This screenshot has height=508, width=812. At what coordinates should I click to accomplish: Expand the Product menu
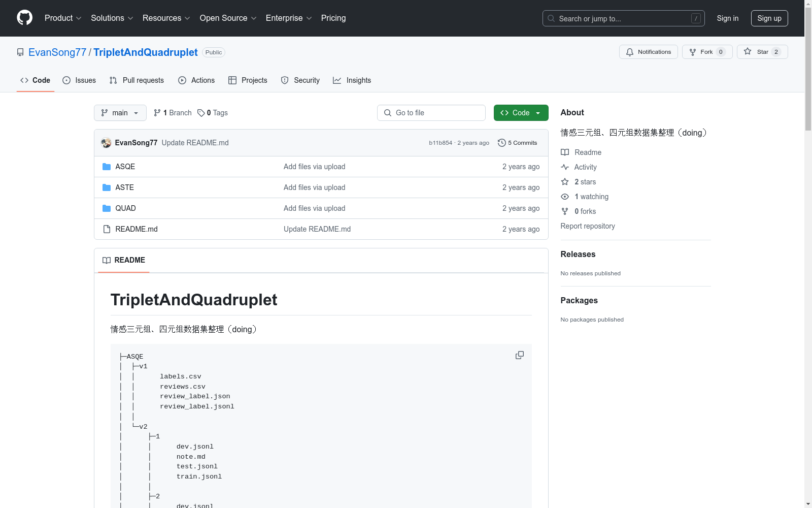(63, 18)
